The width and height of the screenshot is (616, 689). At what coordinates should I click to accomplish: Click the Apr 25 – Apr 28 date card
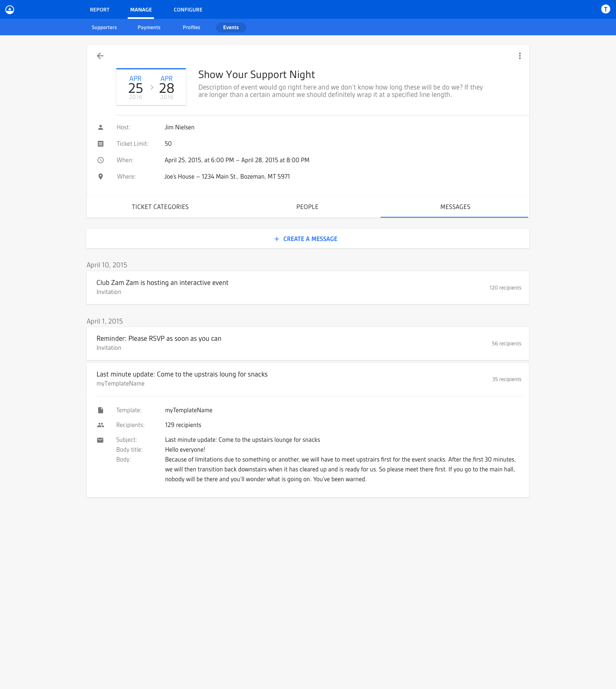pyautogui.click(x=151, y=87)
